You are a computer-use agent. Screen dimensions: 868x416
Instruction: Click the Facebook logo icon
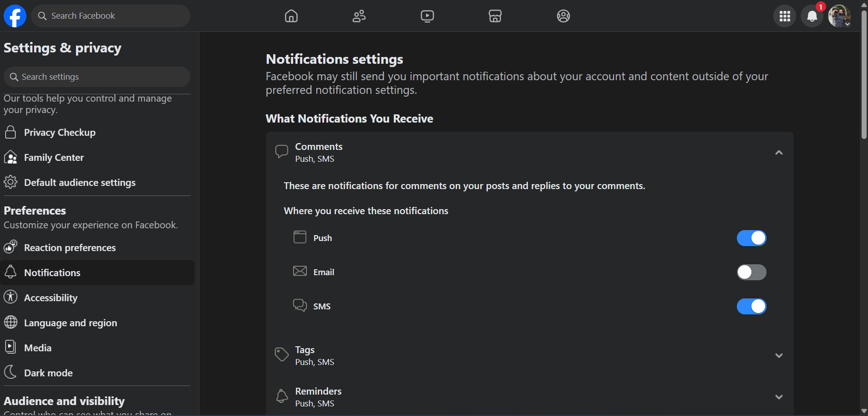pos(15,16)
